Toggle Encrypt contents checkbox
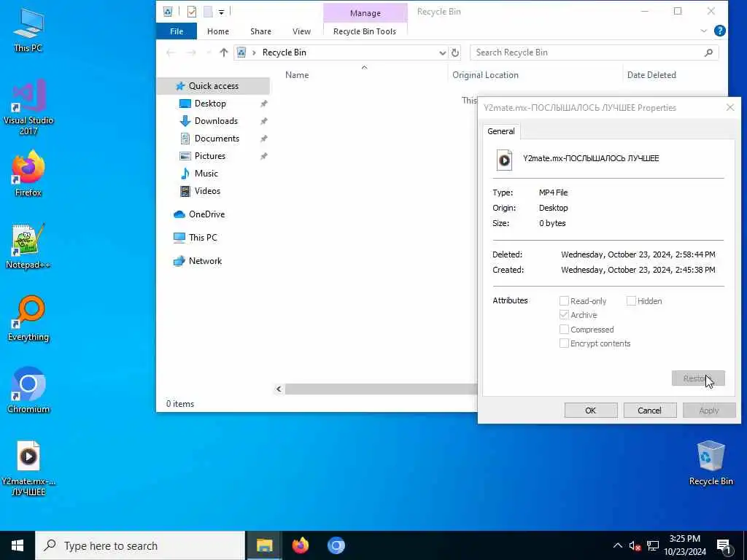 pos(564,343)
